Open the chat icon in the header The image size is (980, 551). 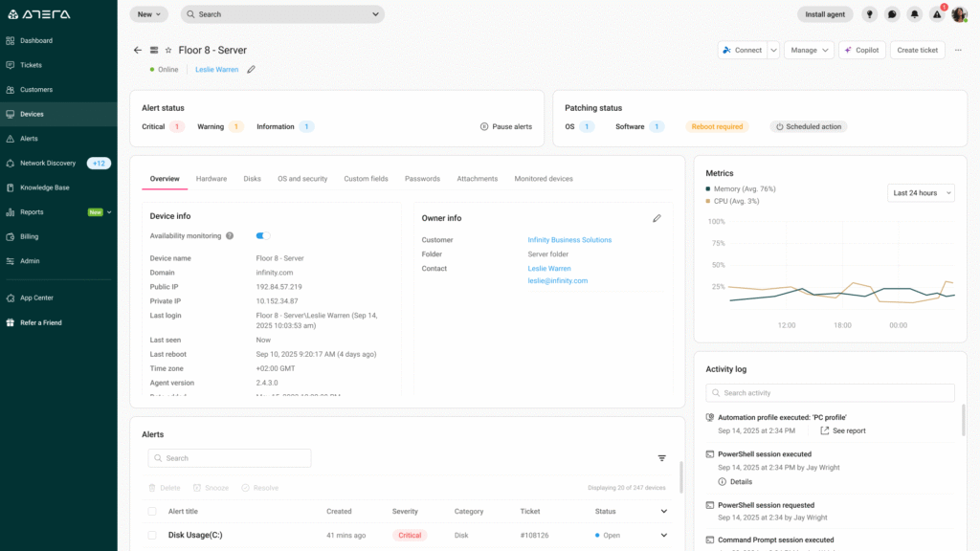coord(891,14)
